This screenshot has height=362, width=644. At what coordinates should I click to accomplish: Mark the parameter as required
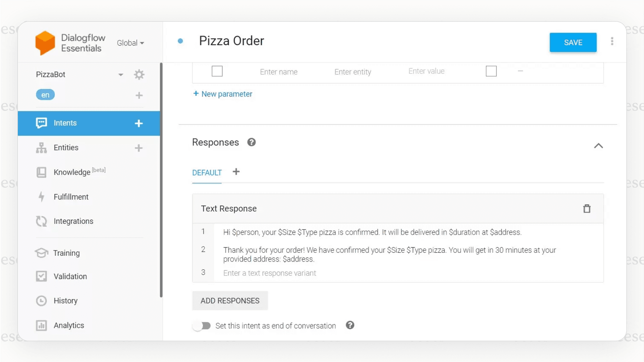[x=491, y=71]
